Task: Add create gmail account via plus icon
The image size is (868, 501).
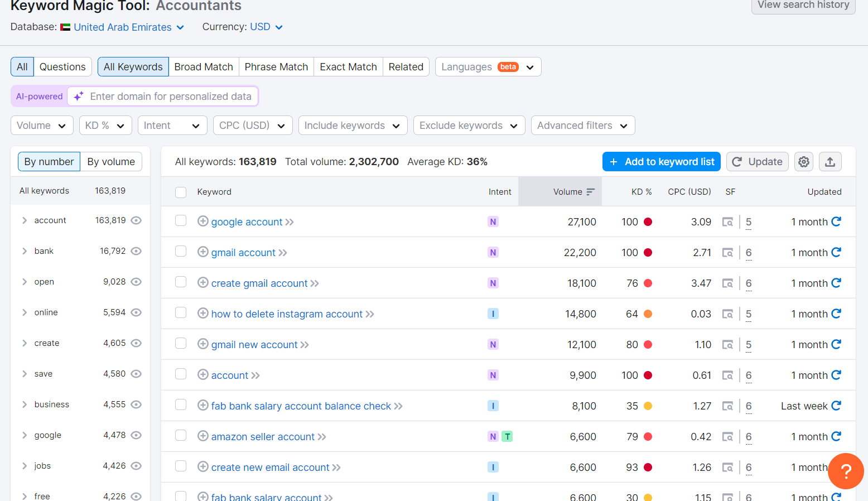Action: (x=203, y=282)
